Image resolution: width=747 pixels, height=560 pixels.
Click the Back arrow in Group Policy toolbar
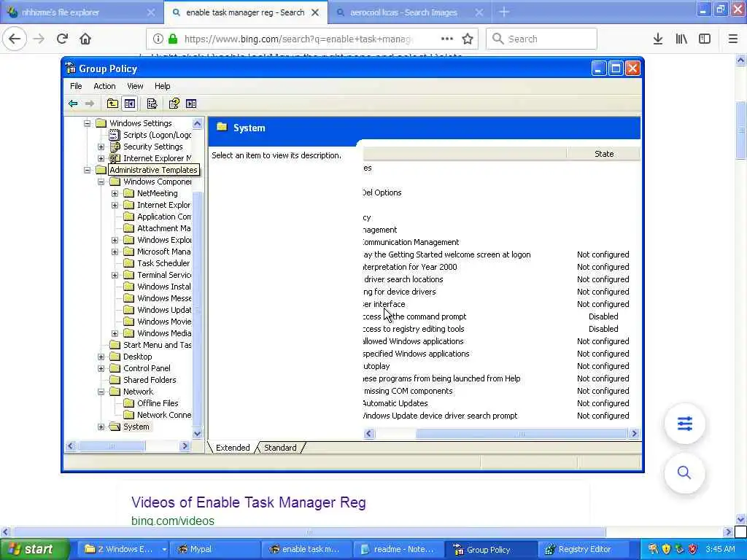point(73,104)
